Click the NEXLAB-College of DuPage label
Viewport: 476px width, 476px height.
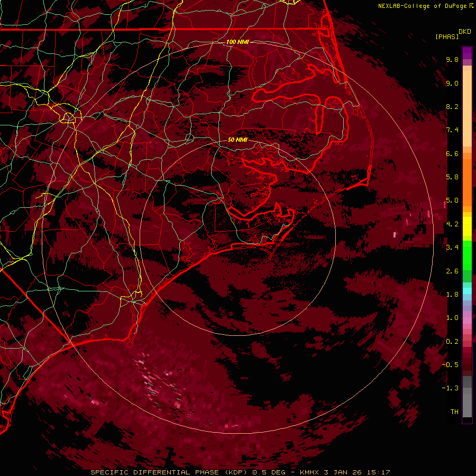click(x=425, y=6)
